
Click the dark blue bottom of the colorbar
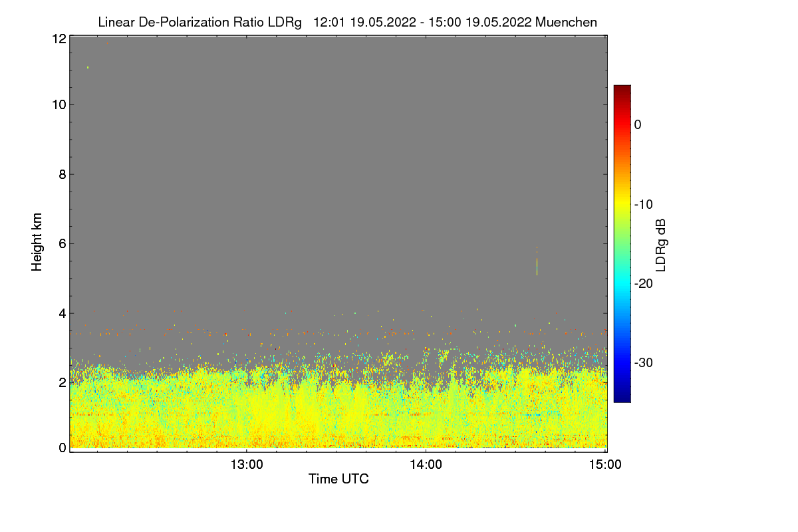tap(622, 396)
